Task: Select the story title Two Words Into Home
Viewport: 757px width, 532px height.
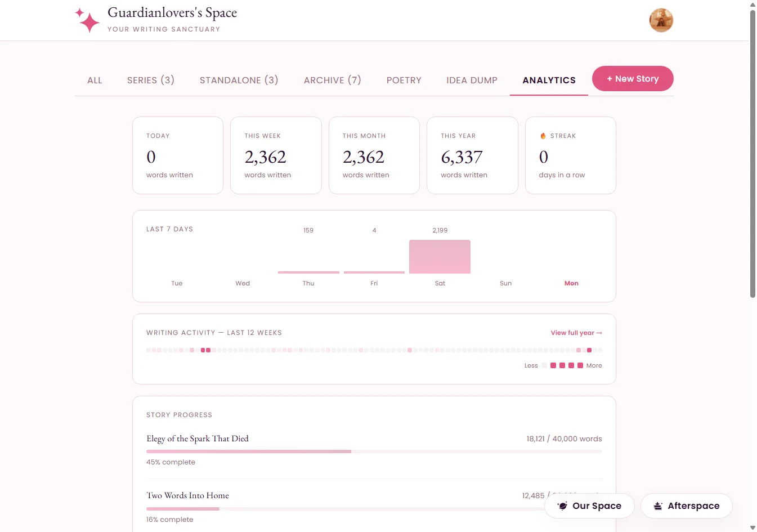Action: pyautogui.click(x=188, y=495)
